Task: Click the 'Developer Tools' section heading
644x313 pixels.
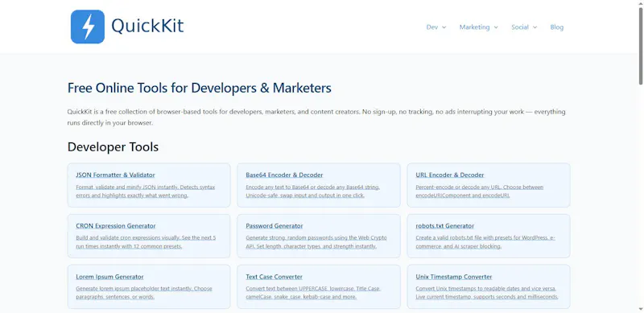Action: (113, 147)
